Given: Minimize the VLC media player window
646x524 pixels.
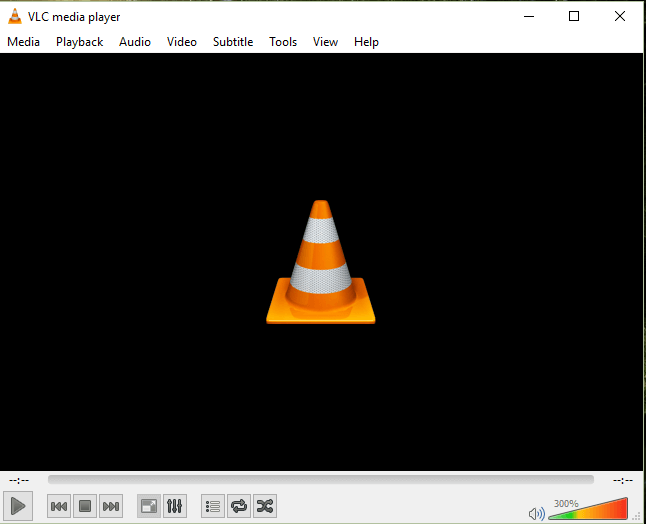Looking at the screenshot, I should [x=529, y=16].
